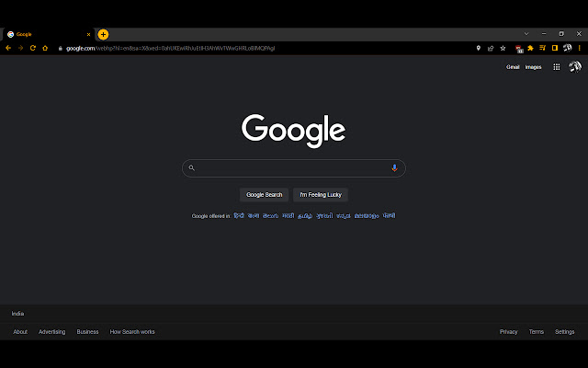
Task: Focus the Google search input field
Action: [294, 168]
